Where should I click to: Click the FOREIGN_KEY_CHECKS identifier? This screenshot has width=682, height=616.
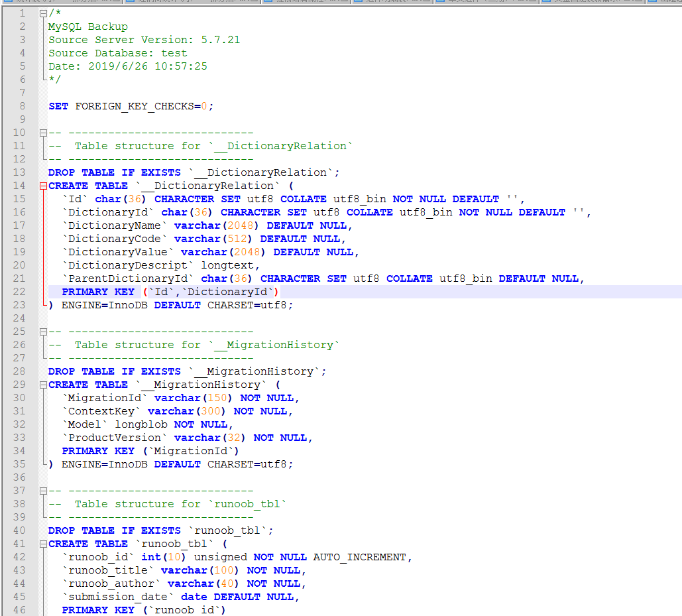coord(135,106)
